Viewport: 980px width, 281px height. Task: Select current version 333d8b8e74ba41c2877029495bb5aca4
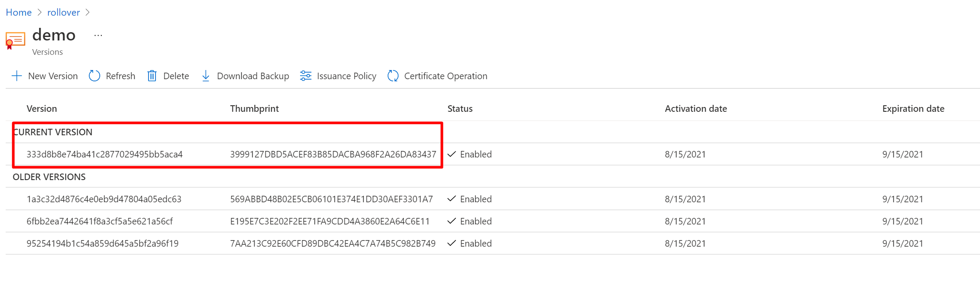click(105, 154)
